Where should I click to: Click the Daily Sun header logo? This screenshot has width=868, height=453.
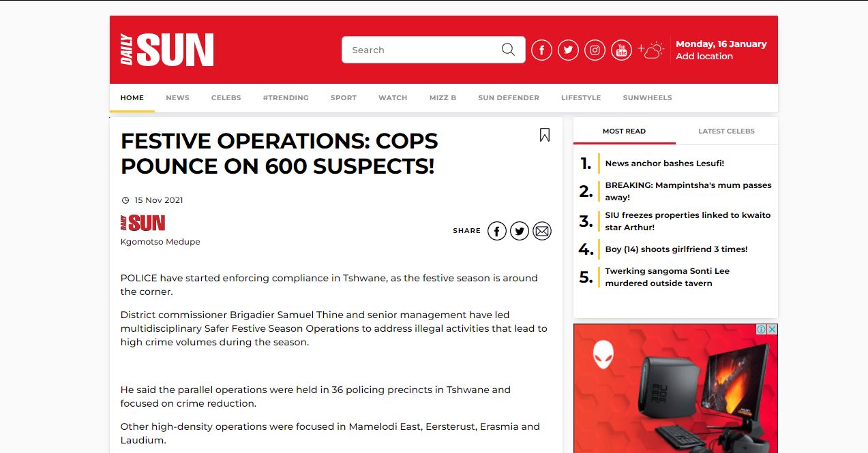point(167,50)
